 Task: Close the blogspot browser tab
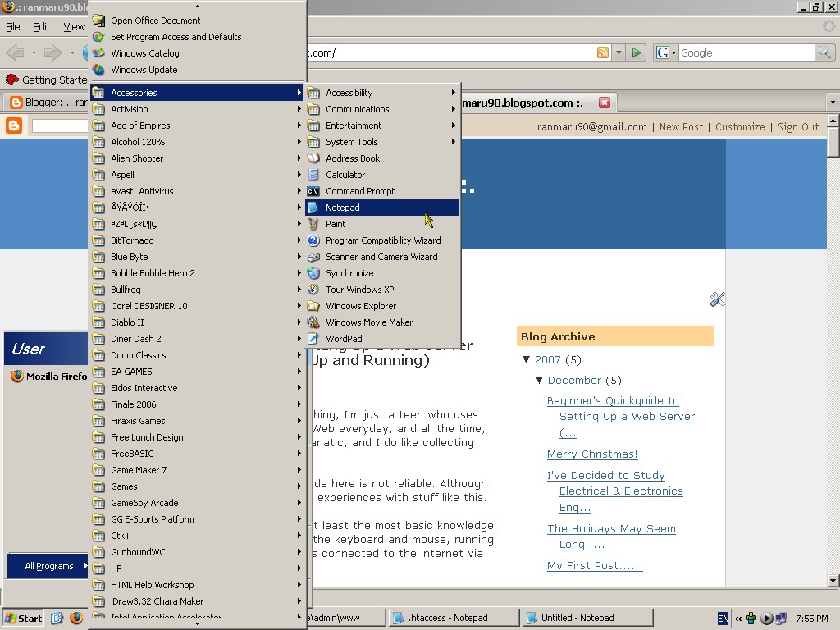click(605, 103)
